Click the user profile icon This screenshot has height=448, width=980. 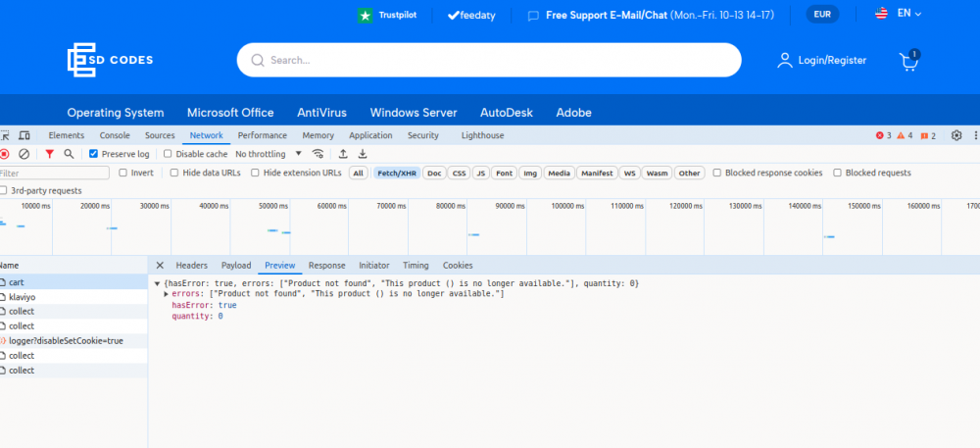click(784, 60)
